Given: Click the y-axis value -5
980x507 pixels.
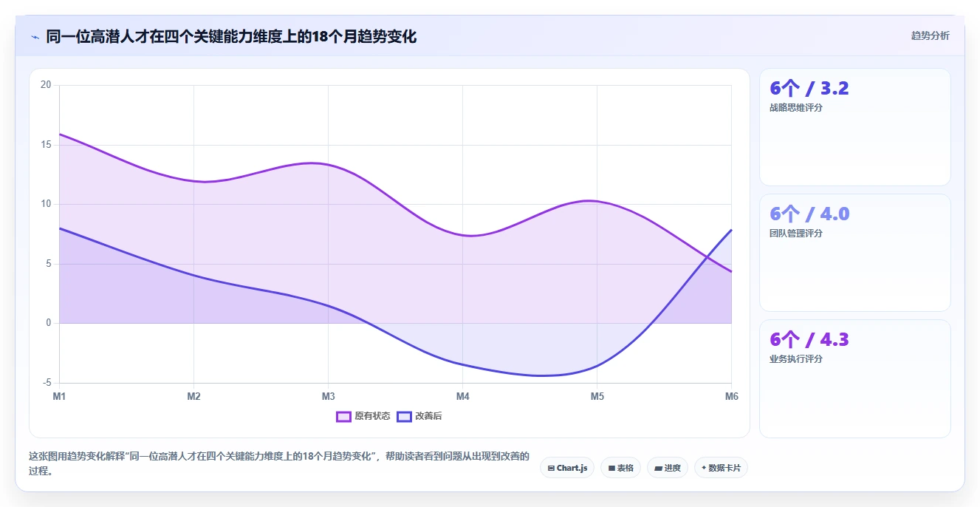Looking at the screenshot, I should 47,383.
